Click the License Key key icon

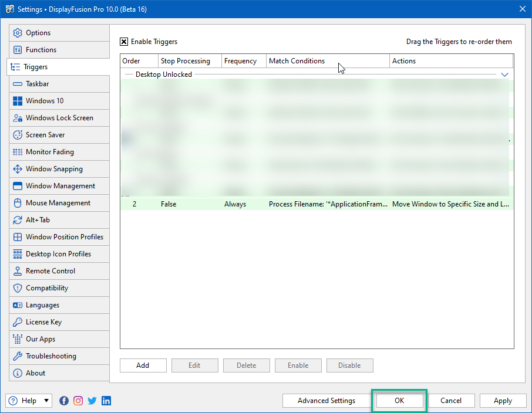click(x=17, y=322)
